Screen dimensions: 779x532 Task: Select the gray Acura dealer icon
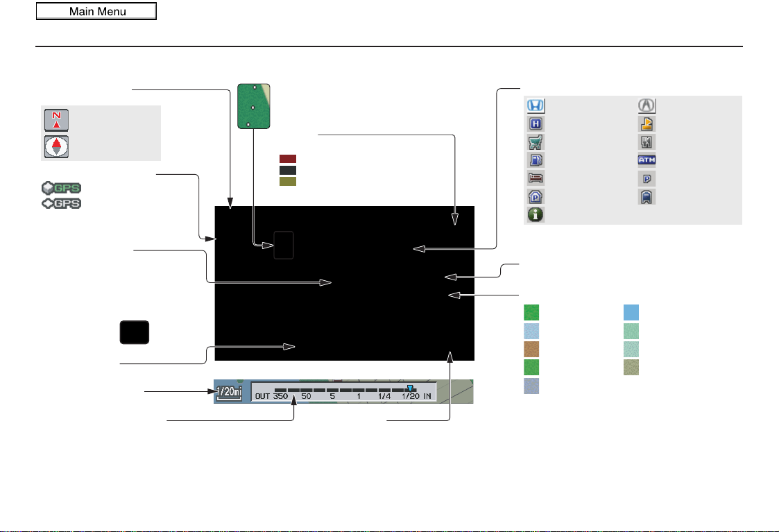647,105
